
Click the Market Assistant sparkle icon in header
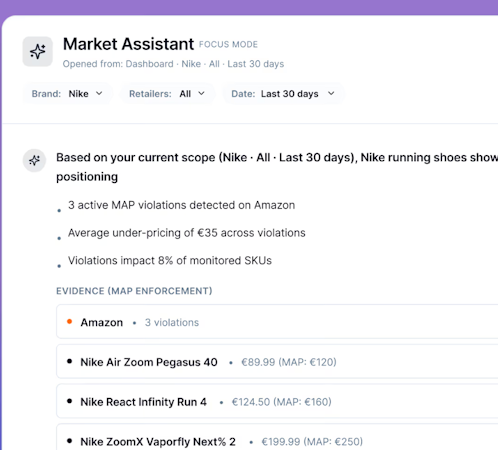[38, 52]
